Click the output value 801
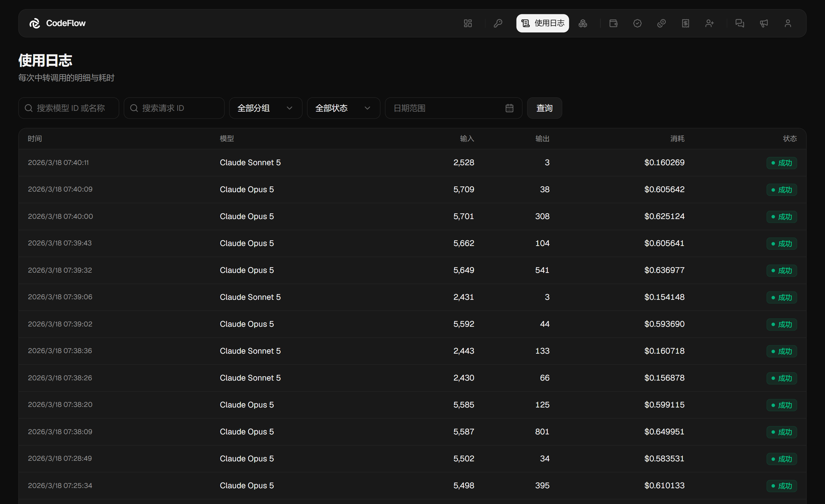Image resolution: width=825 pixels, height=504 pixels. (543, 432)
